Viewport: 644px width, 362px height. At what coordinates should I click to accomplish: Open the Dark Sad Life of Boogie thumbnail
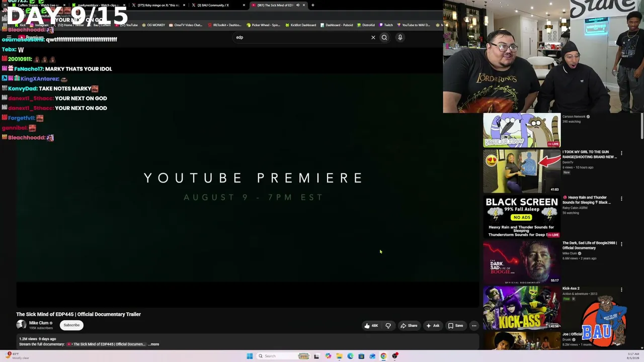point(522,262)
